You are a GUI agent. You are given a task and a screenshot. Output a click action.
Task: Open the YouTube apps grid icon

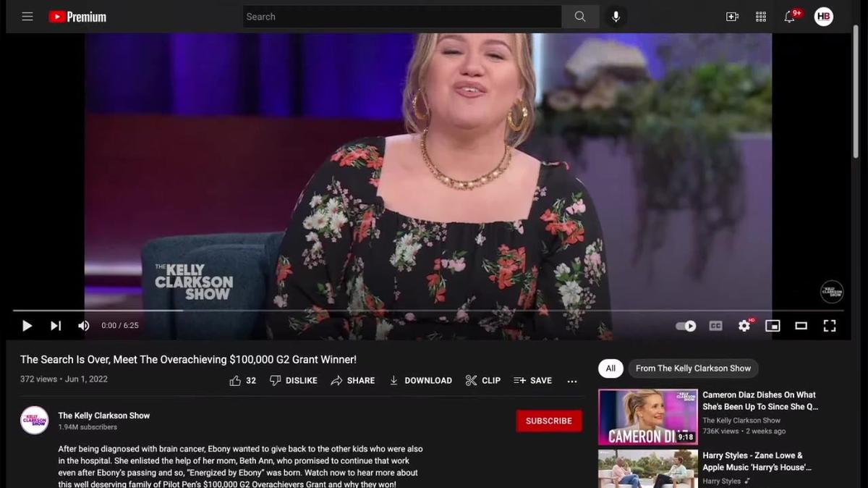[x=761, y=17]
